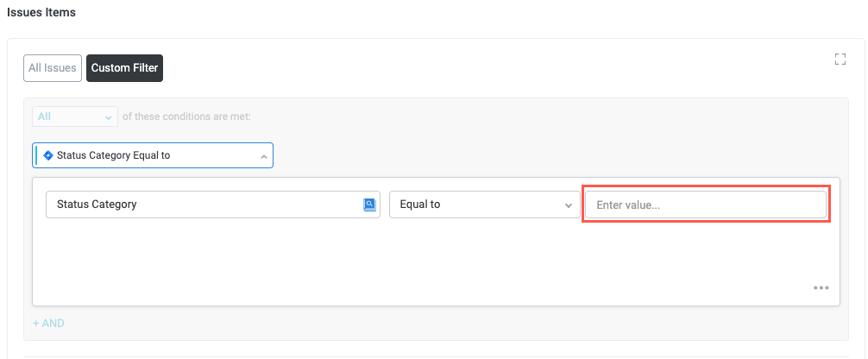The image size is (868, 359).
Task: Click the blue diamond icon in the condition summary
Action: 48,155
